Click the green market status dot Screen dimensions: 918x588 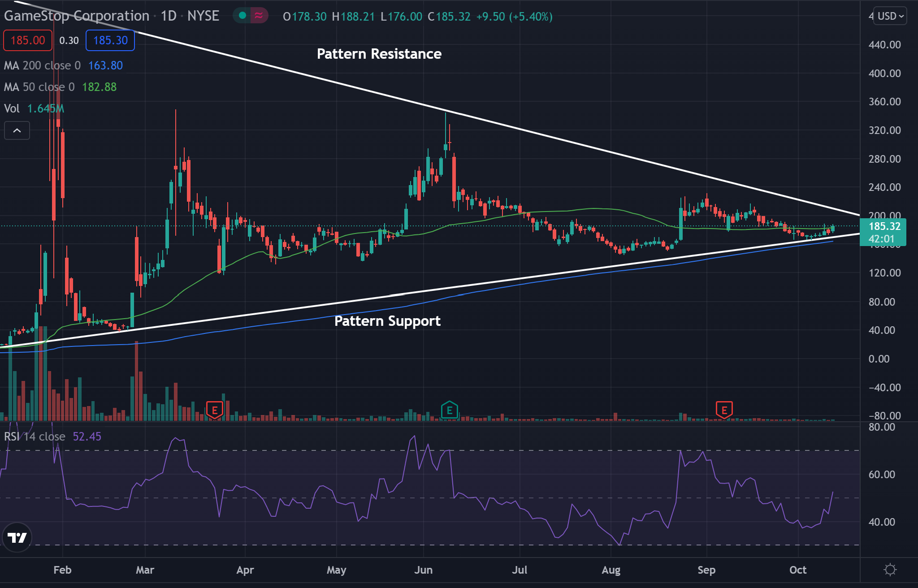click(242, 16)
